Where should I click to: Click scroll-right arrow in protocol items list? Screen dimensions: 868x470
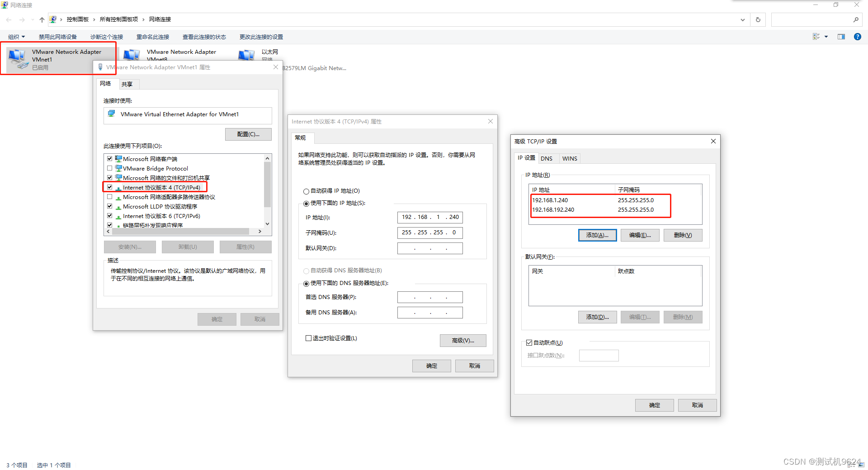point(259,232)
